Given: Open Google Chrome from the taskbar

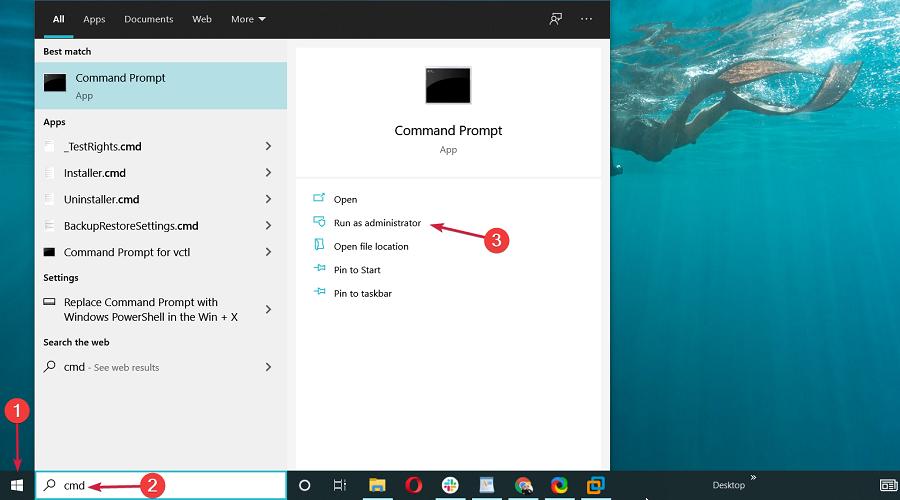Looking at the screenshot, I should [x=523, y=485].
